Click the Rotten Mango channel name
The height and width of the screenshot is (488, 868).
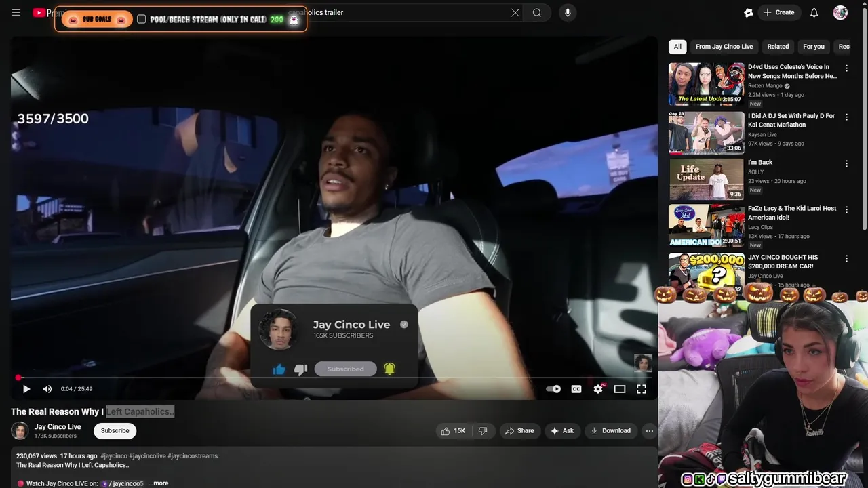coord(765,86)
